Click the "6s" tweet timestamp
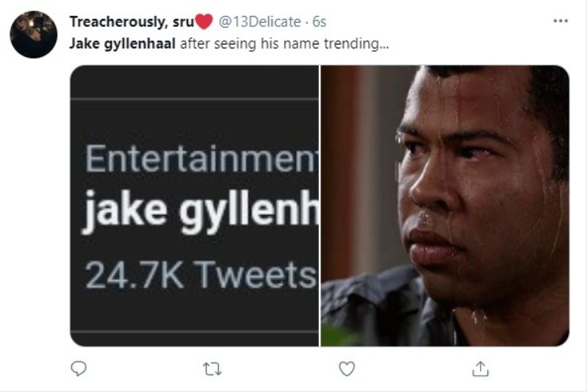 pyautogui.click(x=319, y=21)
